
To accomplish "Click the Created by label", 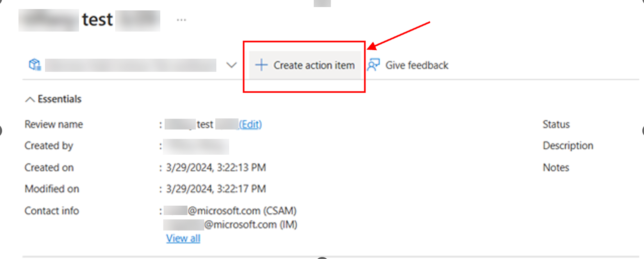I will click(x=49, y=146).
